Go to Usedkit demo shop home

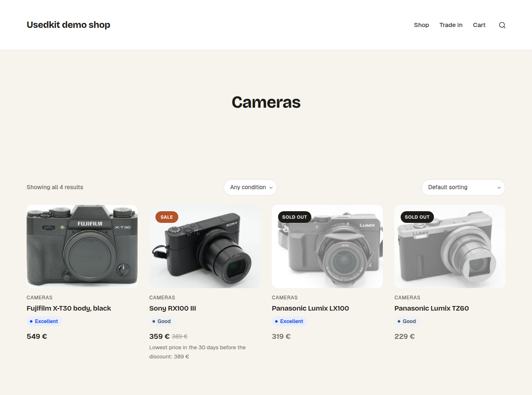pos(68,25)
